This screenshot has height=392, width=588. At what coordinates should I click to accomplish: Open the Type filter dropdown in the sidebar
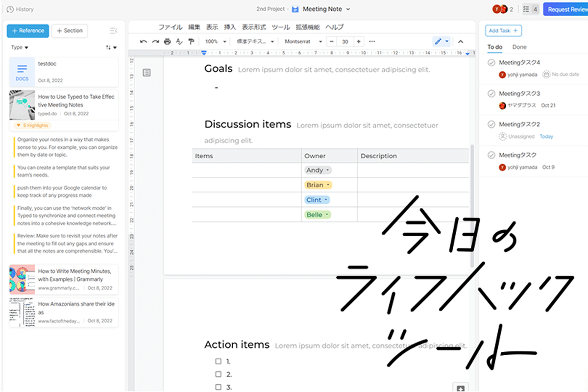click(20, 47)
